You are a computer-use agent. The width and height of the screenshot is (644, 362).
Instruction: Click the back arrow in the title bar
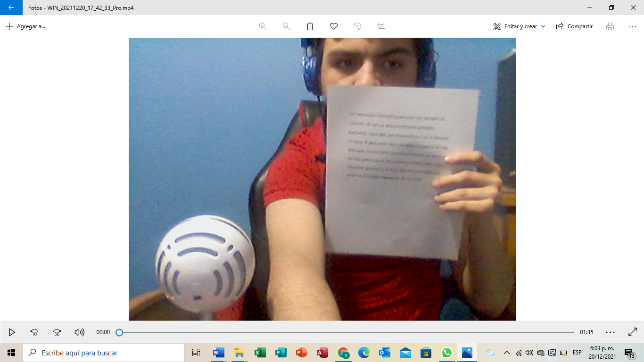11,8
